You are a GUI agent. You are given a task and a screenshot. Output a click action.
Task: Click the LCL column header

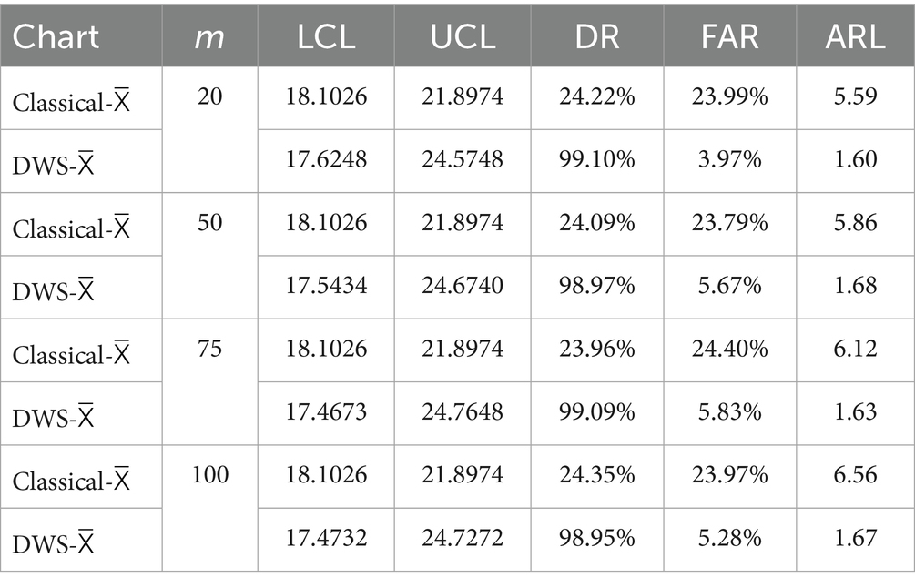(325, 35)
